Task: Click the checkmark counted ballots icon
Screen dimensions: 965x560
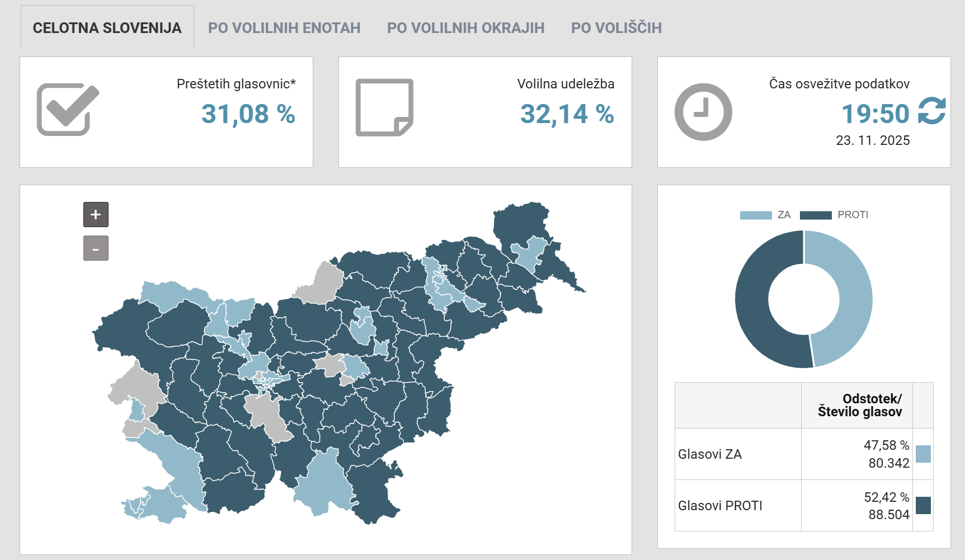Action: [67, 110]
